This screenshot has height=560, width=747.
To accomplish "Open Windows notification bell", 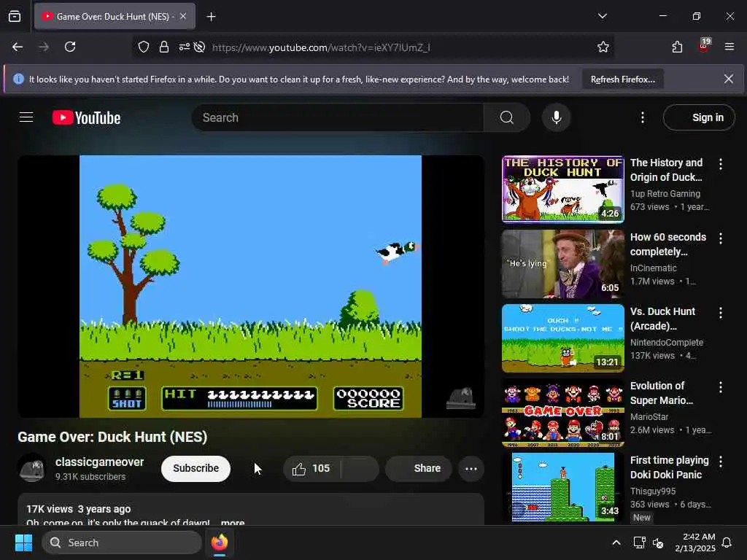I will point(727,542).
